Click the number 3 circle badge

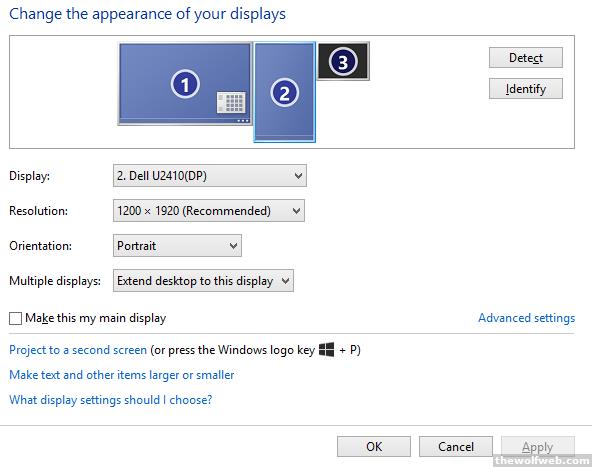343,62
